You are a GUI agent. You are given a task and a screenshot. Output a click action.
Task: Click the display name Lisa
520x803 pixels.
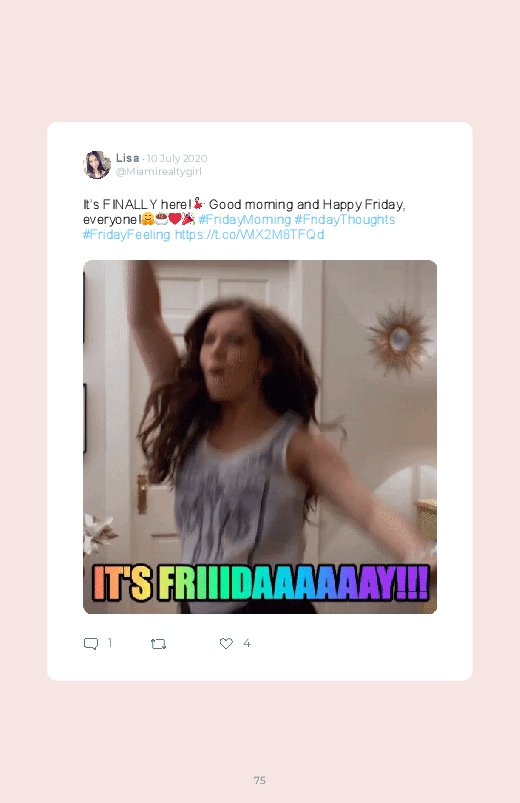click(128, 158)
